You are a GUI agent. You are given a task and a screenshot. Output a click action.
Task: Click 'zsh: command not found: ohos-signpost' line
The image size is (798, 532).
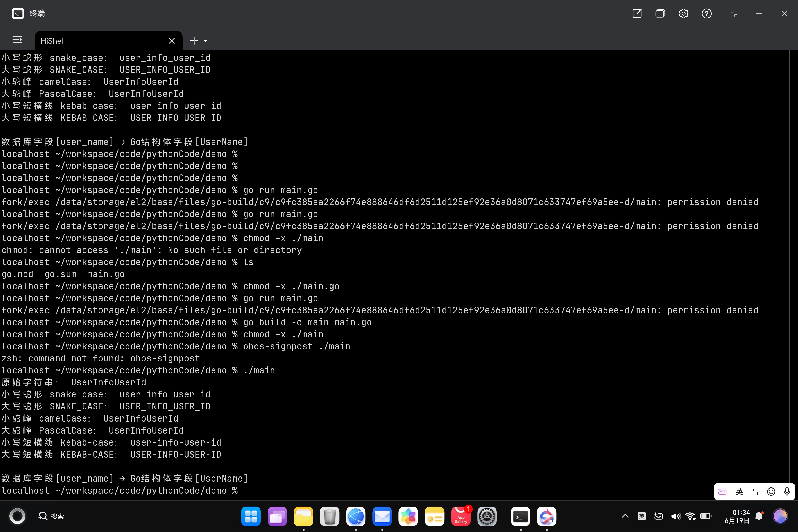(x=101, y=358)
